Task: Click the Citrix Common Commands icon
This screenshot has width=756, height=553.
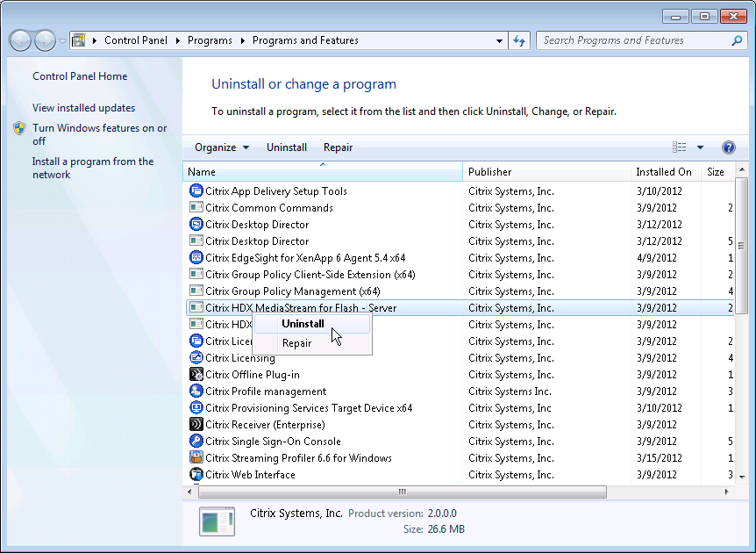Action: (x=196, y=208)
